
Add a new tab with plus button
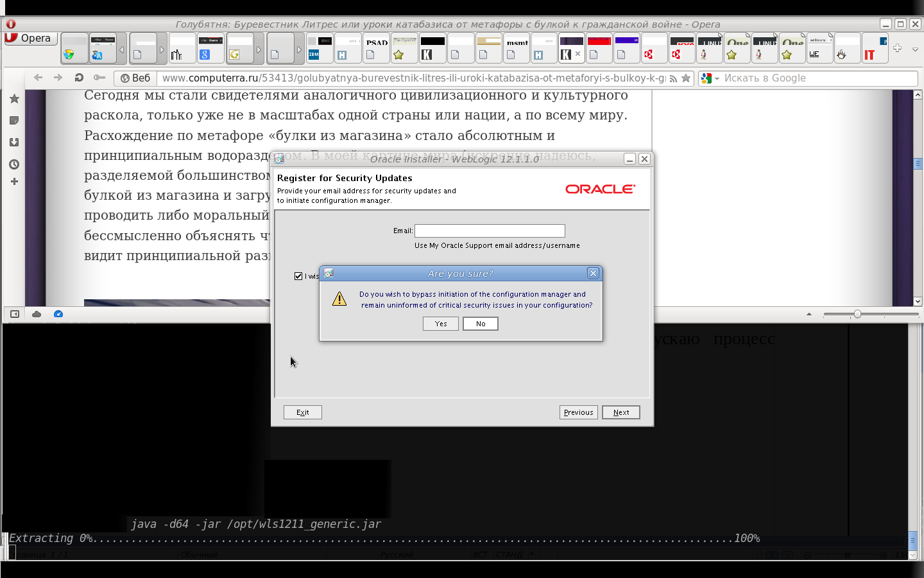(x=897, y=48)
